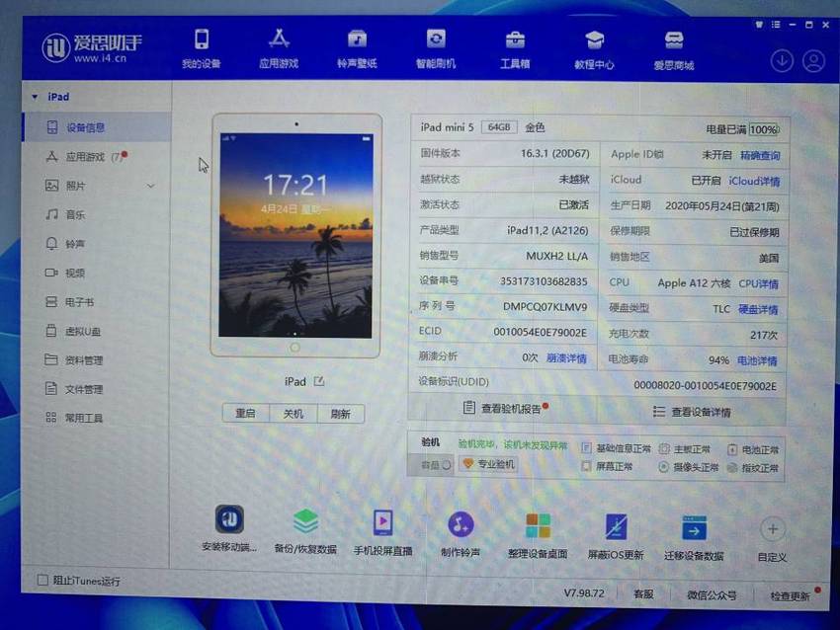Click the 64GB storage badge
The width and height of the screenshot is (840, 630).
499,126
